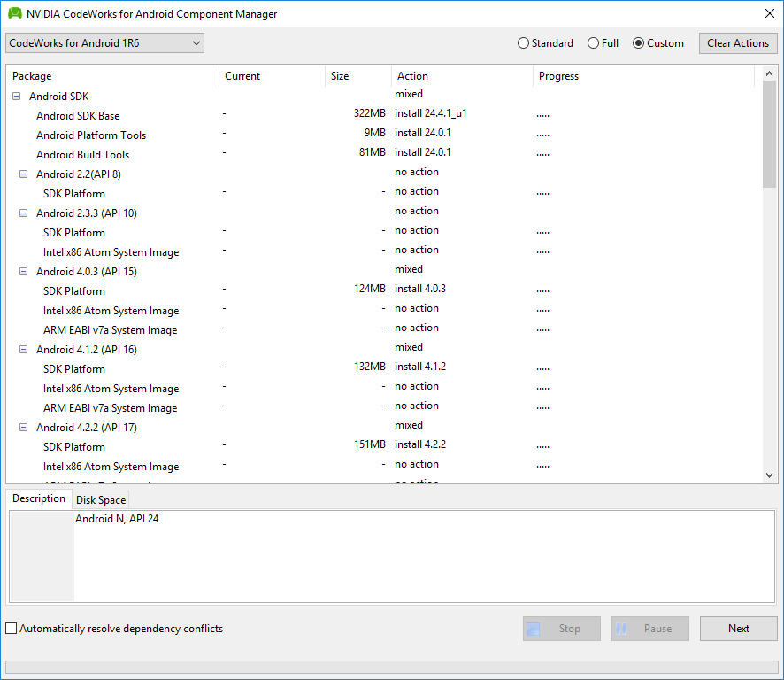The image size is (784, 680).
Task: Enable automatically resolve dependency conflicts
Action: tap(9, 628)
